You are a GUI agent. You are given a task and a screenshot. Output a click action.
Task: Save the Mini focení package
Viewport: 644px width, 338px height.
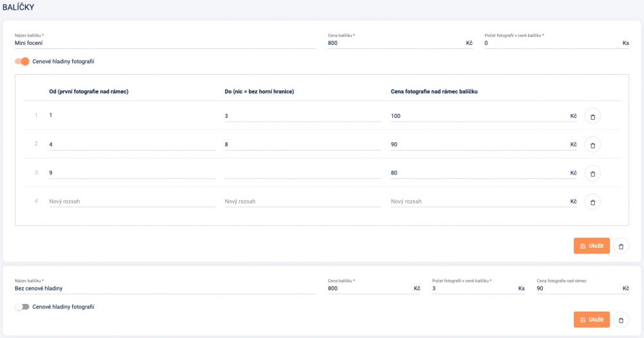click(x=591, y=246)
